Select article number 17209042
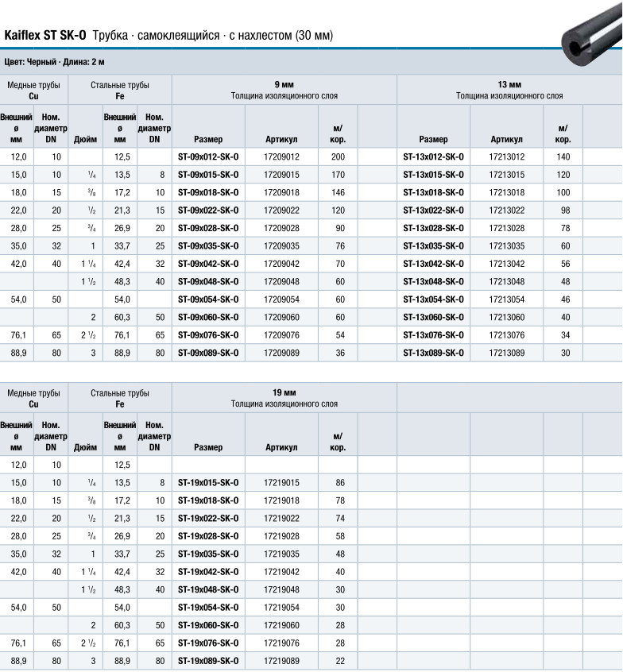623x672 pixels. (281, 264)
